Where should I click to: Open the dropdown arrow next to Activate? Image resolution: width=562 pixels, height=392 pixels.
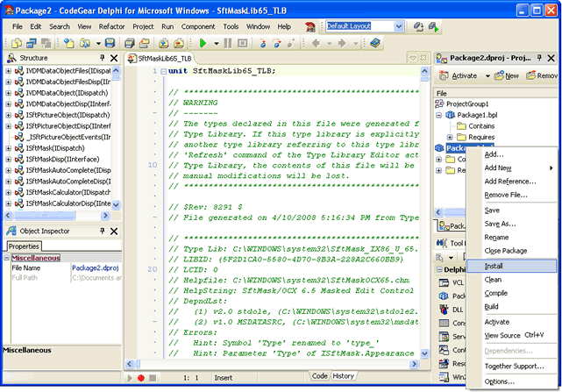click(x=487, y=76)
